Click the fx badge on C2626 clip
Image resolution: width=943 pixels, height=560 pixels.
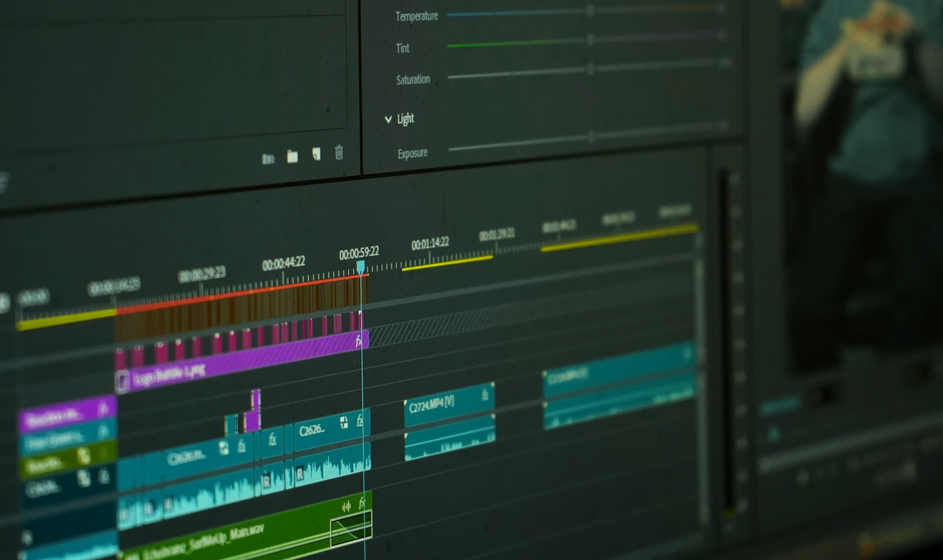360,421
